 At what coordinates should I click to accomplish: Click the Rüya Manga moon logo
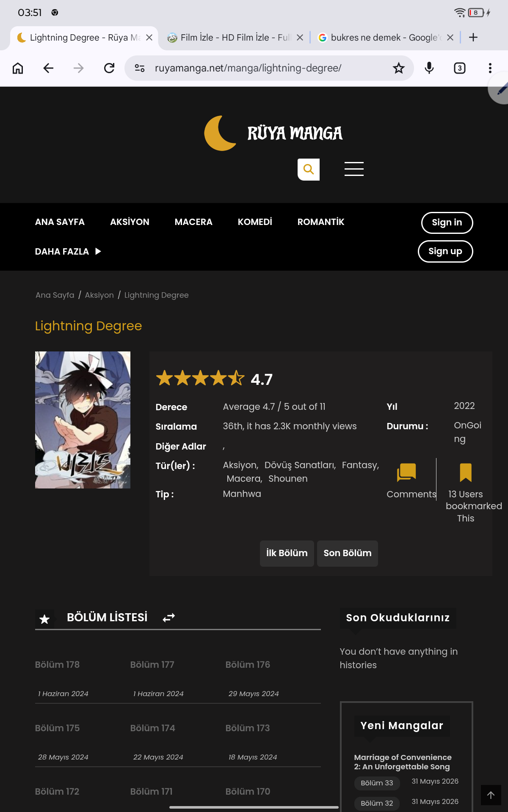click(x=220, y=133)
